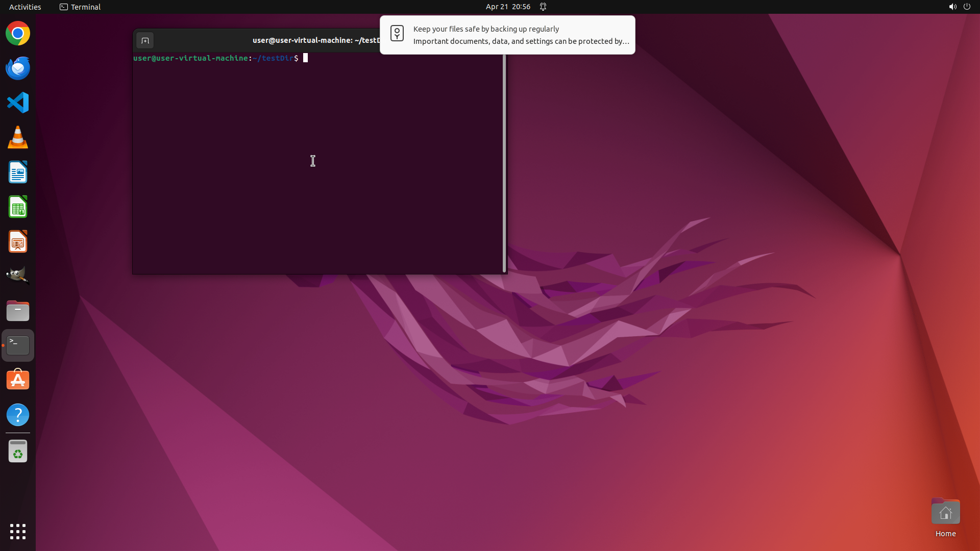The height and width of the screenshot is (551, 980).
Task: Open the Trash folder
Action: [18, 452]
